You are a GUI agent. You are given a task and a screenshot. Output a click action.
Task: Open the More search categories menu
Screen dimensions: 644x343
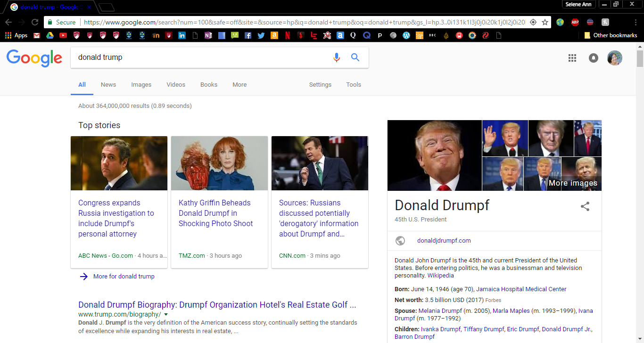(x=239, y=85)
